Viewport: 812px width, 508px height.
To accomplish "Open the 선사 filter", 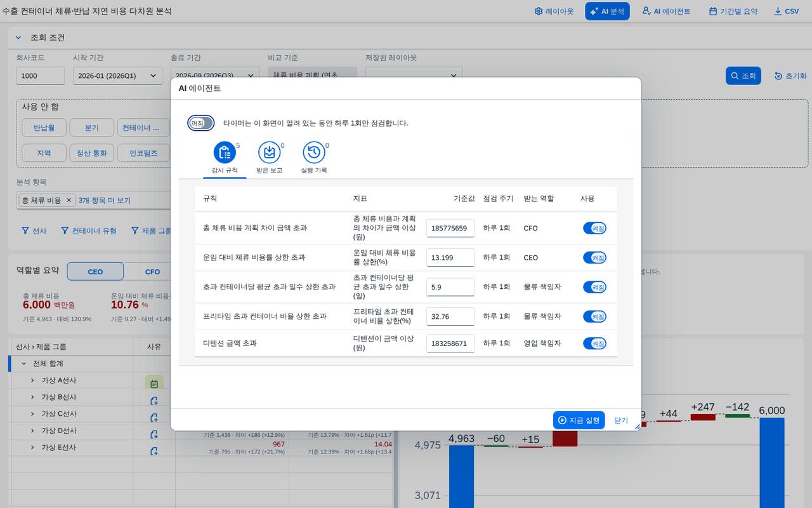I will point(34,231).
